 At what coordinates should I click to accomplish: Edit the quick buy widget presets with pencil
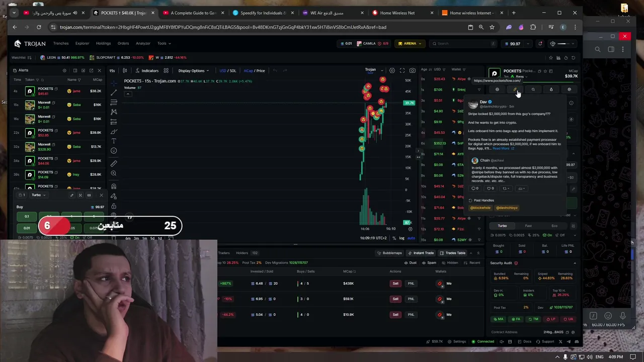pyautogui.click(x=71, y=195)
